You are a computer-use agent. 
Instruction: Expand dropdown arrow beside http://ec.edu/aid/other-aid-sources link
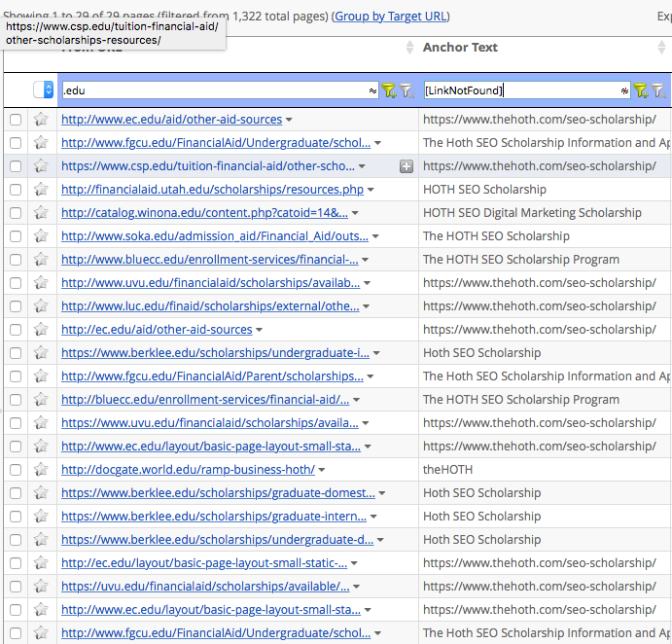[260, 330]
